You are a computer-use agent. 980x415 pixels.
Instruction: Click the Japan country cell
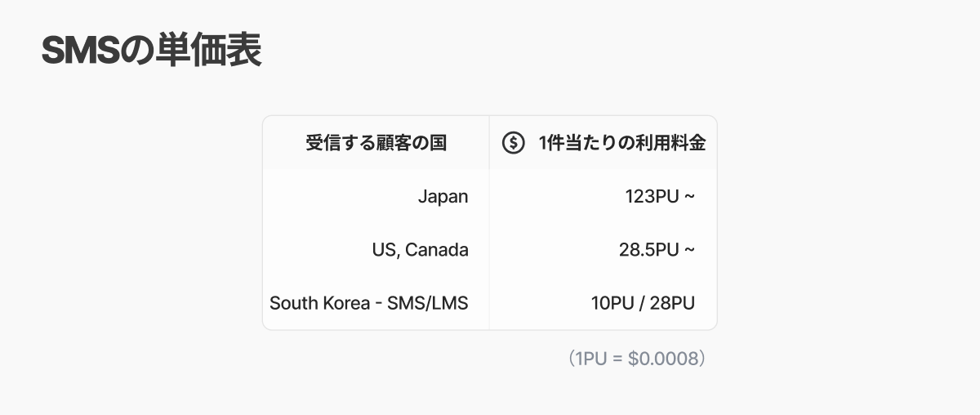coord(443,196)
